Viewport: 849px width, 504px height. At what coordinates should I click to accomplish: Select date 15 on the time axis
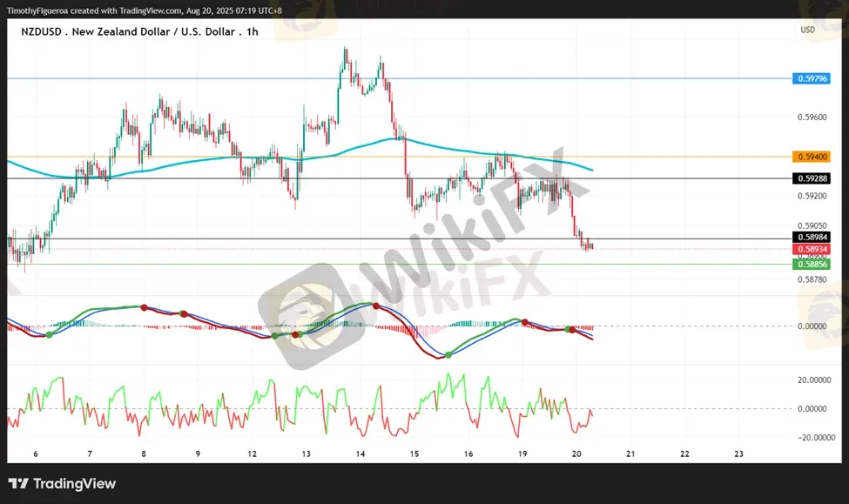[414, 454]
